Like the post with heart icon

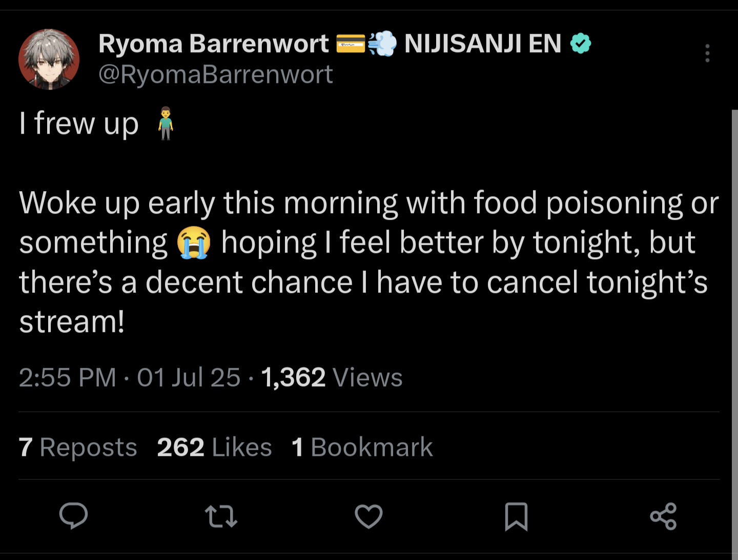click(368, 516)
